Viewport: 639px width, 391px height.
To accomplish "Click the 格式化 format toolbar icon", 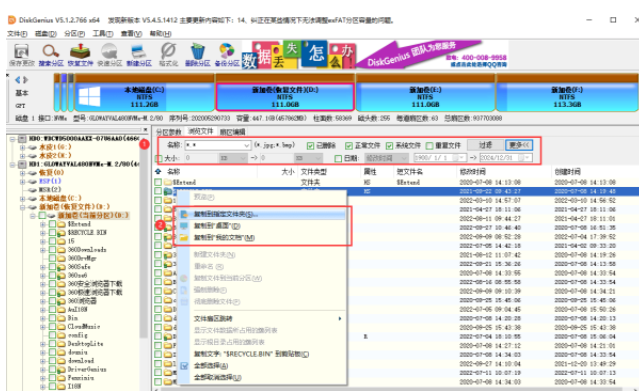I will pos(168,55).
